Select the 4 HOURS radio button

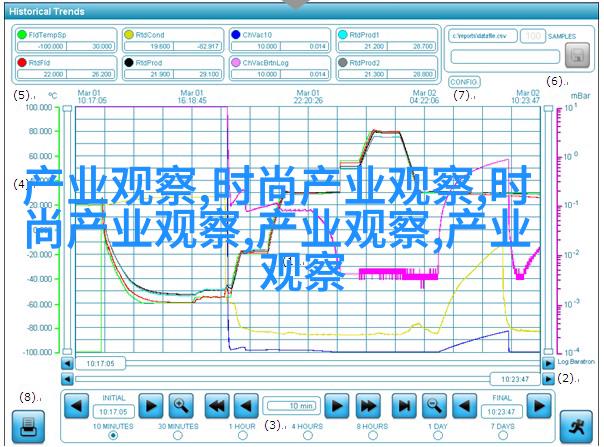pyautogui.click(x=307, y=435)
